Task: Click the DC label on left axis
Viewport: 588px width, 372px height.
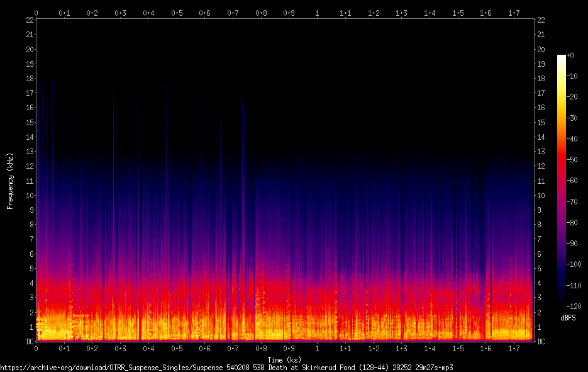Action: click(30, 342)
